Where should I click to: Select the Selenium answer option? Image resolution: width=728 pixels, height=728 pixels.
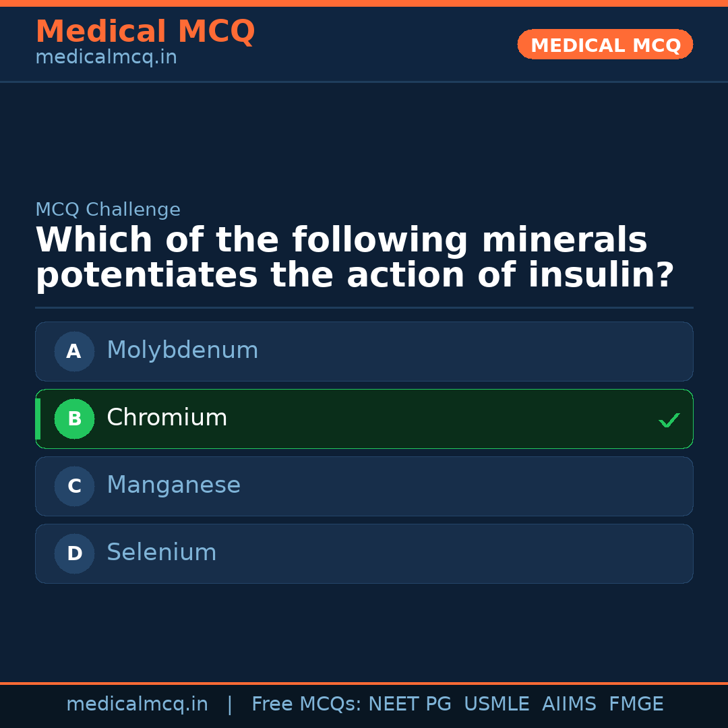[162, 553]
